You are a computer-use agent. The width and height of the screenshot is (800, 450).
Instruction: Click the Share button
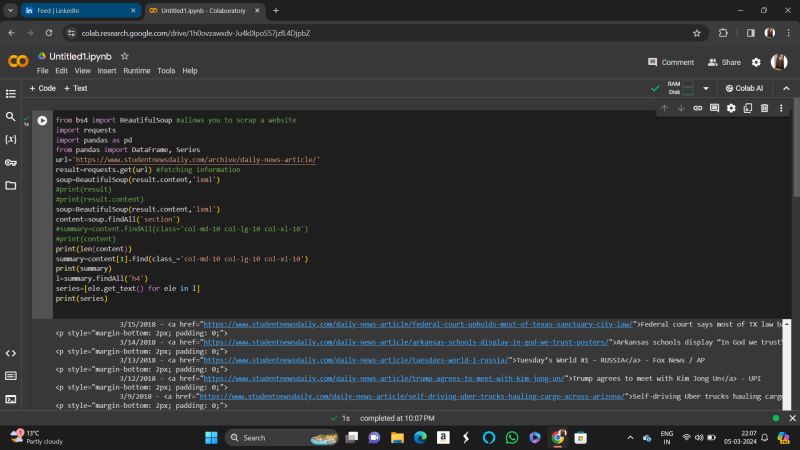click(x=725, y=62)
